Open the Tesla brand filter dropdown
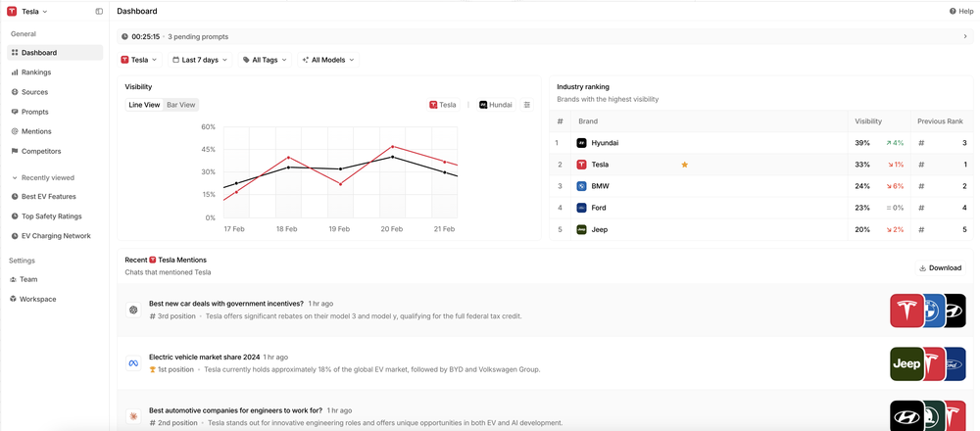 pyautogui.click(x=140, y=60)
